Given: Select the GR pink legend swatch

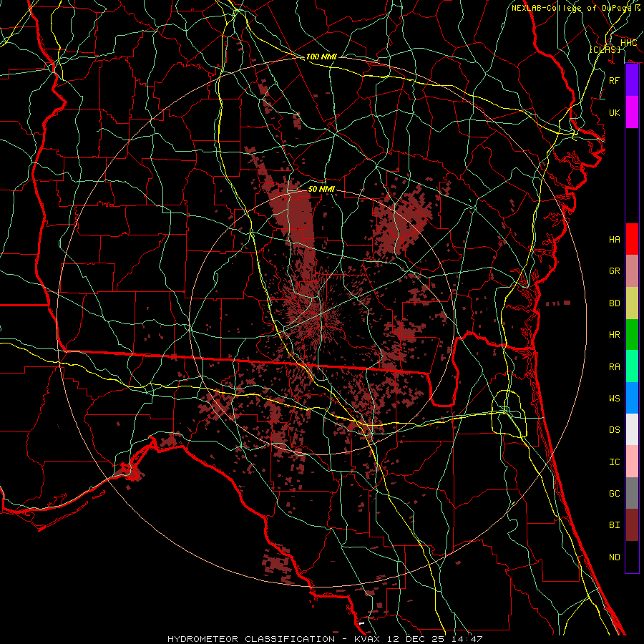Looking at the screenshot, I should [632, 270].
